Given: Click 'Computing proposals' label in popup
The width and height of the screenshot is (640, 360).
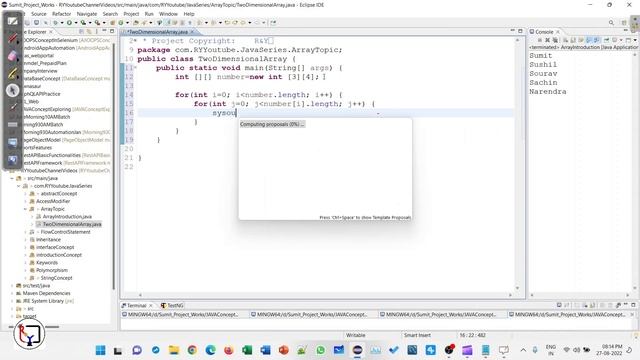Looking at the screenshot, I should pyautogui.click(x=272, y=124).
